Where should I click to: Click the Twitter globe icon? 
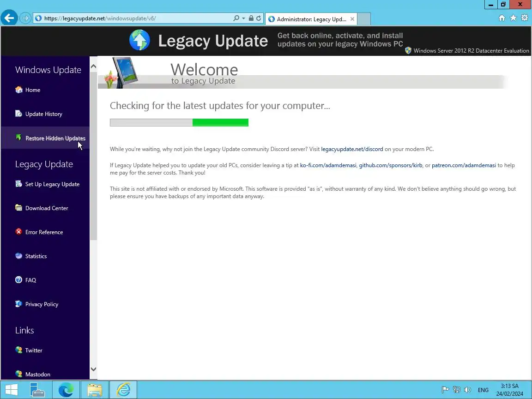(18, 350)
